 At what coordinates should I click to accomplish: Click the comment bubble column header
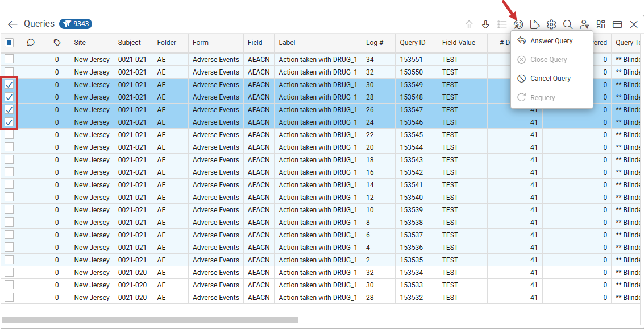coord(31,42)
